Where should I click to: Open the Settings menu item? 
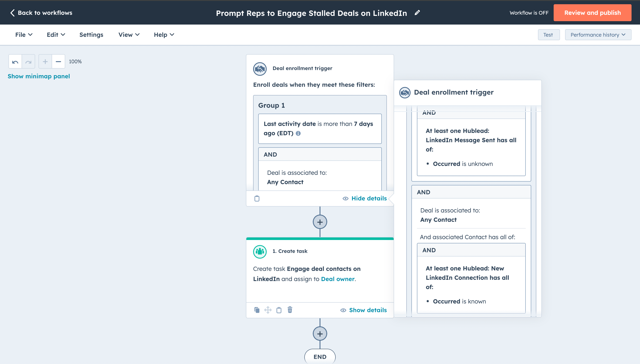(x=91, y=35)
